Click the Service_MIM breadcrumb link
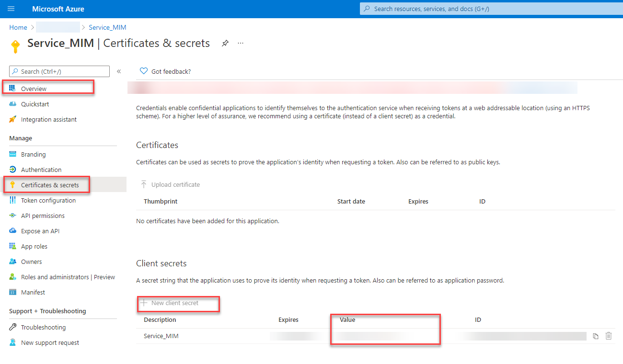The height and width of the screenshot is (364, 623). (107, 27)
